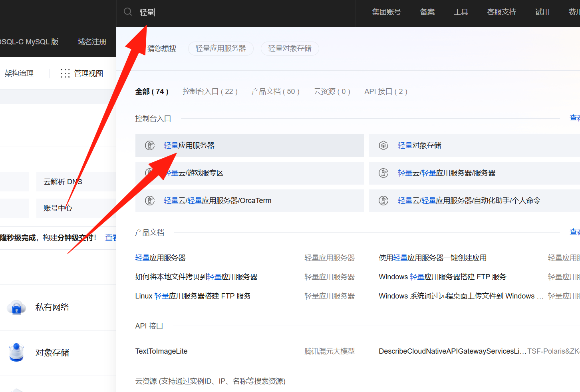Click the search magnifier icon
Viewport: 580px width, 392px height.
coord(128,12)
